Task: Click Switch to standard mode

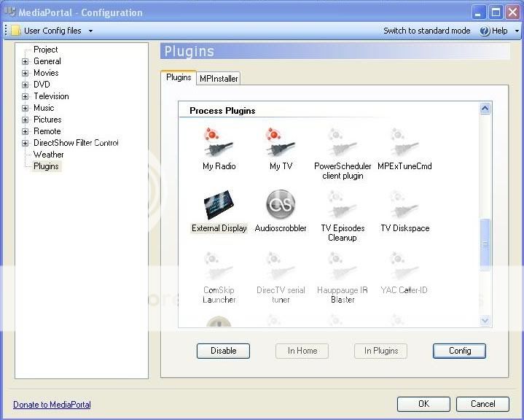Action: pyautogui.click(x=427, y=31)
